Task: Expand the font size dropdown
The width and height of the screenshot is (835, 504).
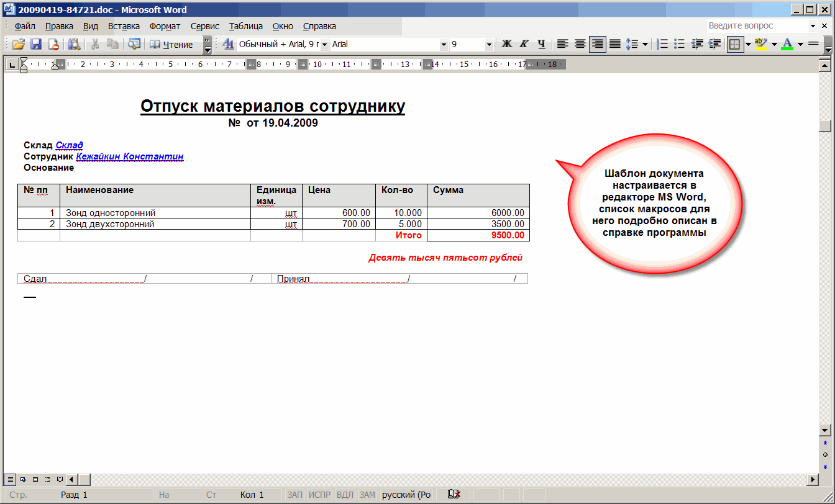Action: point(489,45)
